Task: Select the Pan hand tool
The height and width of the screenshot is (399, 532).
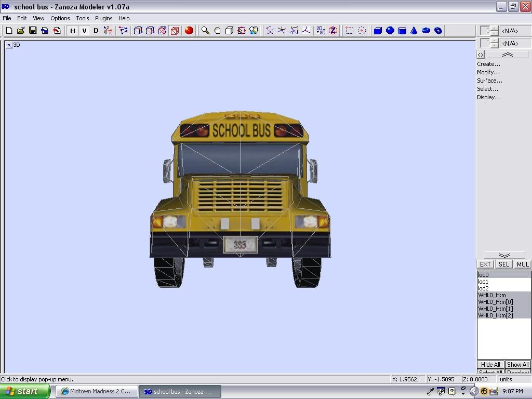Action: (218, 31)
